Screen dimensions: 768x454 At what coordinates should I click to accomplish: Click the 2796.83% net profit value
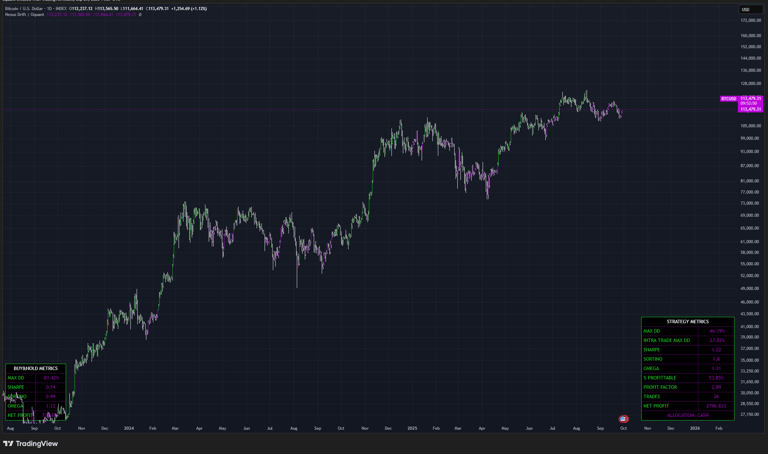716,406
